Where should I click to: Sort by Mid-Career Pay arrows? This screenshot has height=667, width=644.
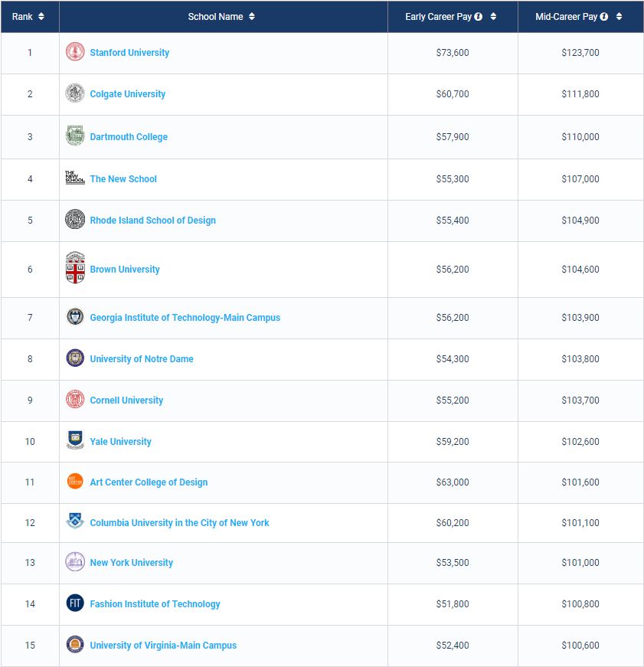[619, 16]
